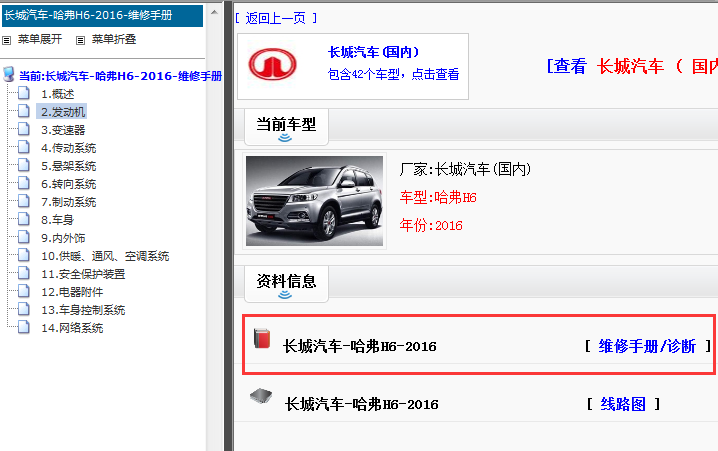Expand all menus with 菜单展开
Screen dimensions: 718x451
pyautogui.click(x=39, y=39)
